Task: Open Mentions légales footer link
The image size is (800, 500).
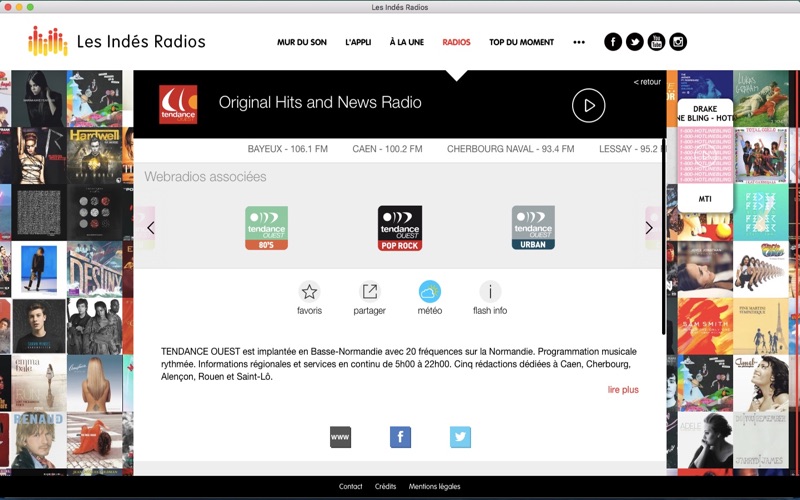Action: coord(434,486)
